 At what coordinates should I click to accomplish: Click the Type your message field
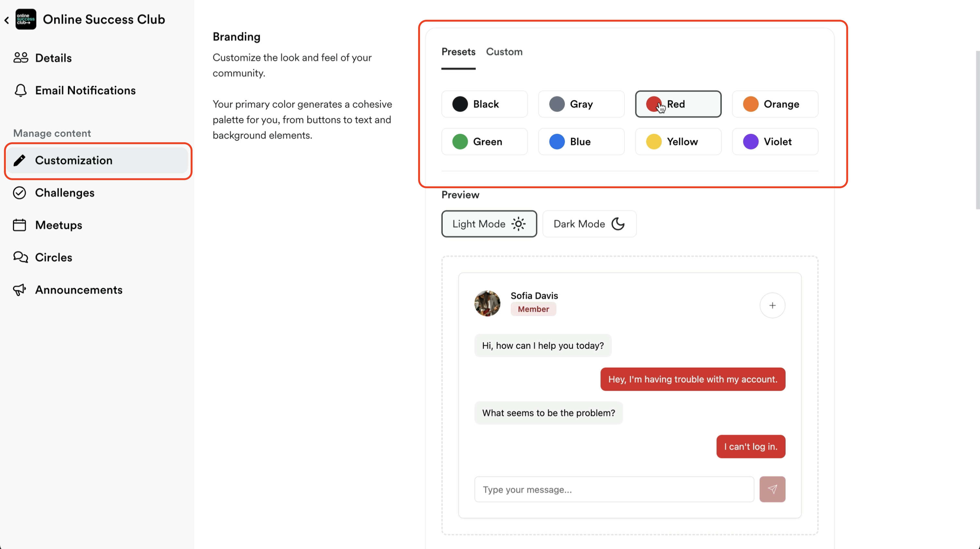pos(614,489)
